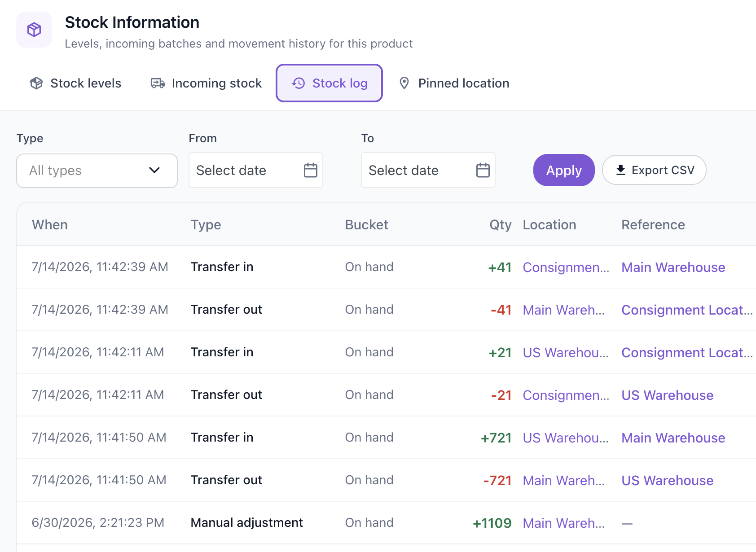Apply the stock log filters
The height and width of the screenshot is (552, 756).
pyautogui.click(x=564, y=170)
